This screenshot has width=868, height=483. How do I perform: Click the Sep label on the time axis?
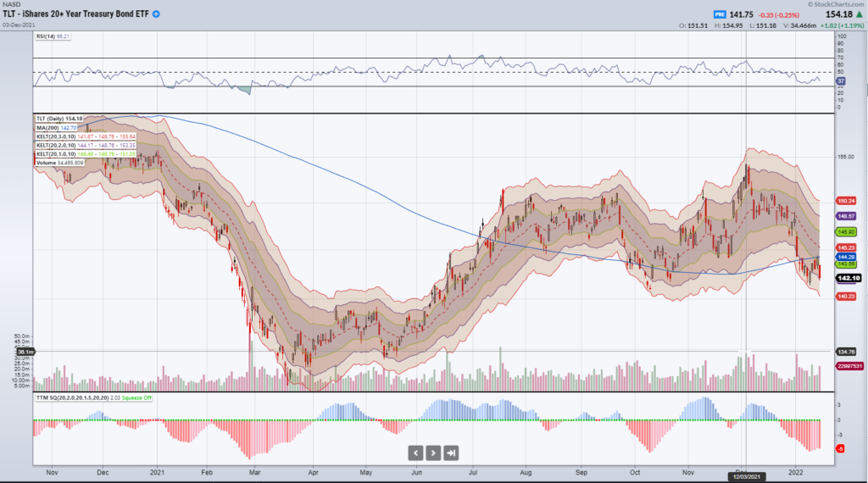tap(581, 473)
